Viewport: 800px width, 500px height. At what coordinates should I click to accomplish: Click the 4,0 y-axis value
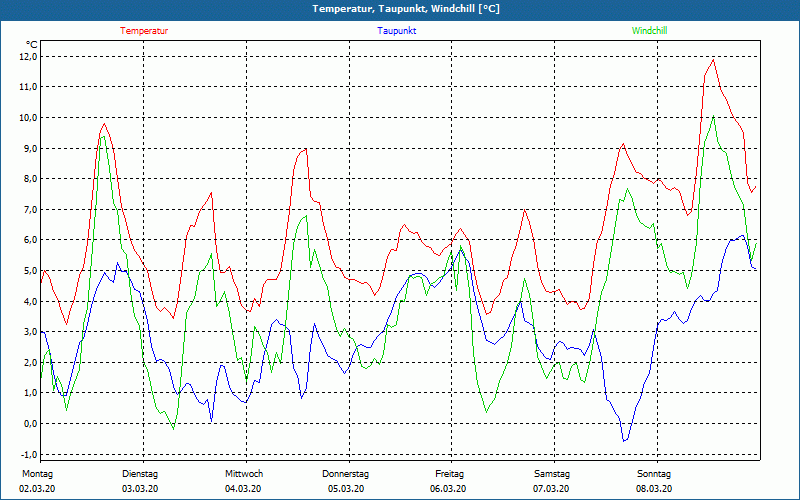31,301
